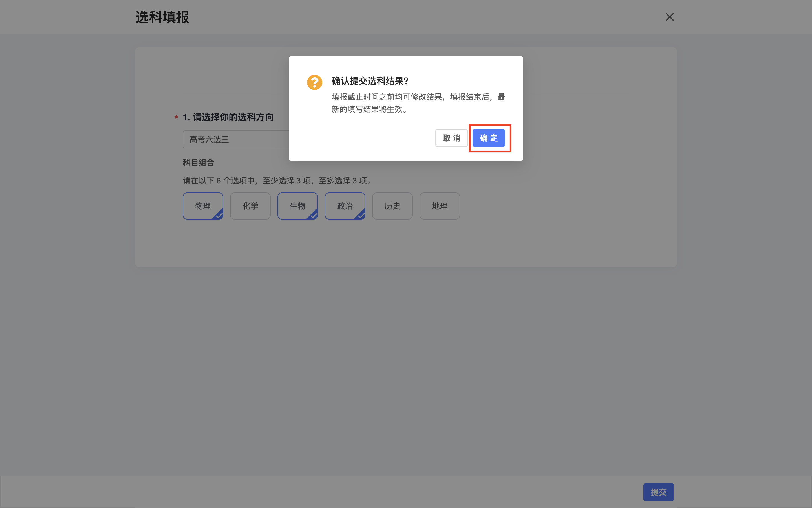Click the 至少选择 3 项 instruction text
Viewport: 812px width, 508px height.
pos(287,181)
